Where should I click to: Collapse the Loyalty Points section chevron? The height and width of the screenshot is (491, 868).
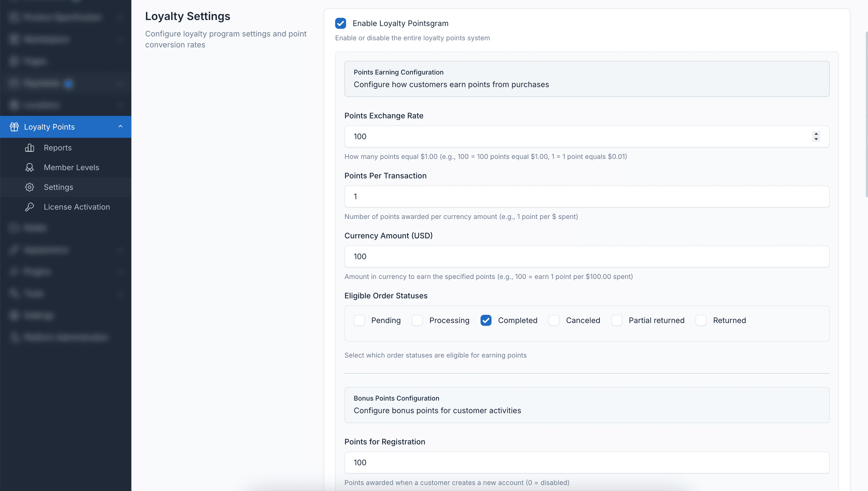[120, 127]
